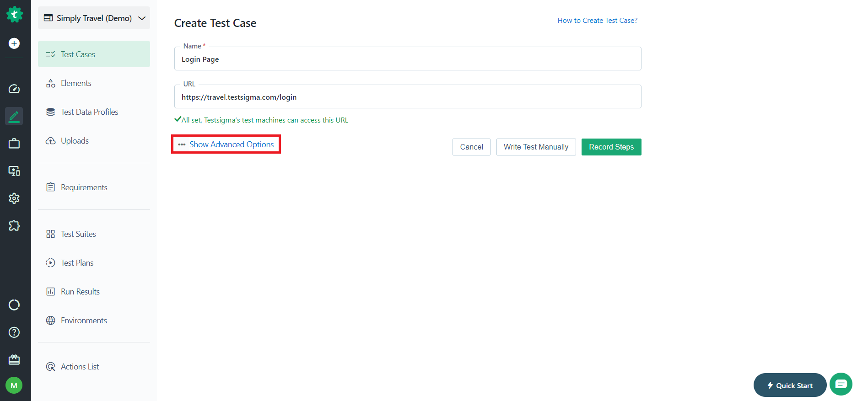Click the three-dots icon before Show Advanced Options
The height and width of the screenshot is (401, 868).
182,144
